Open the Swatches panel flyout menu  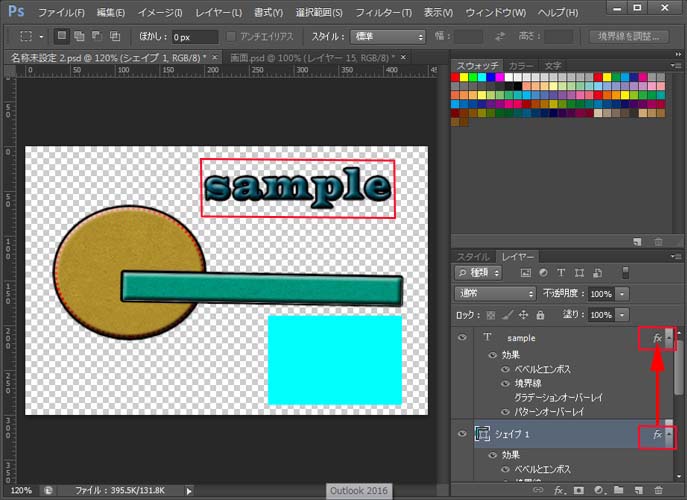[676, 66]
